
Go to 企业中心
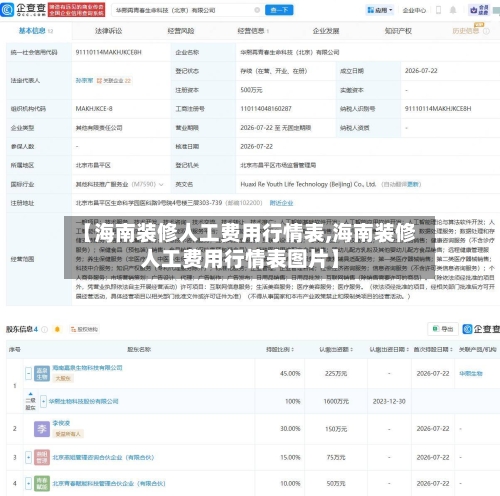414,10
